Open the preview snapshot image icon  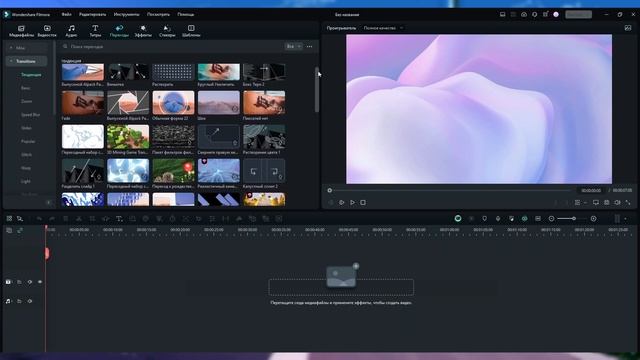coord(628,28)
